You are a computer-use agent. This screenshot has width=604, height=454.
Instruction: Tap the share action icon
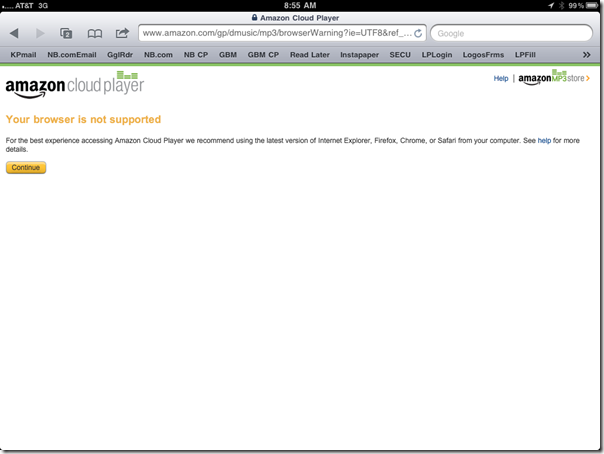(122, 33)
